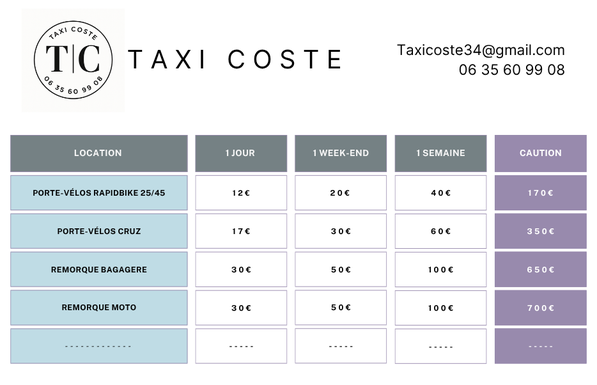Click the Taxicoste34@gmail.com email address
This screenshot has width=597, height=385.
(481, 50)
